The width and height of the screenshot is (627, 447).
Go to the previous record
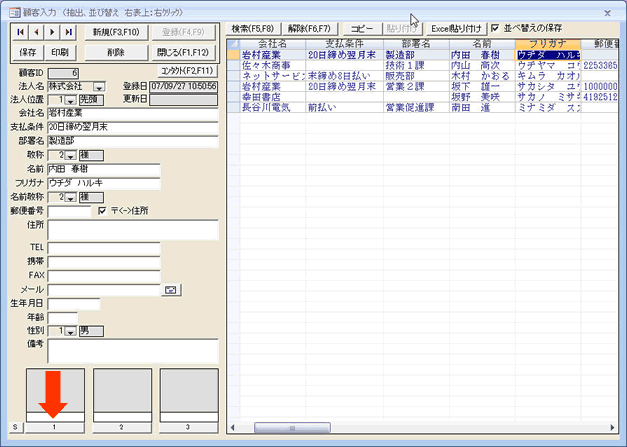point(36,32)
